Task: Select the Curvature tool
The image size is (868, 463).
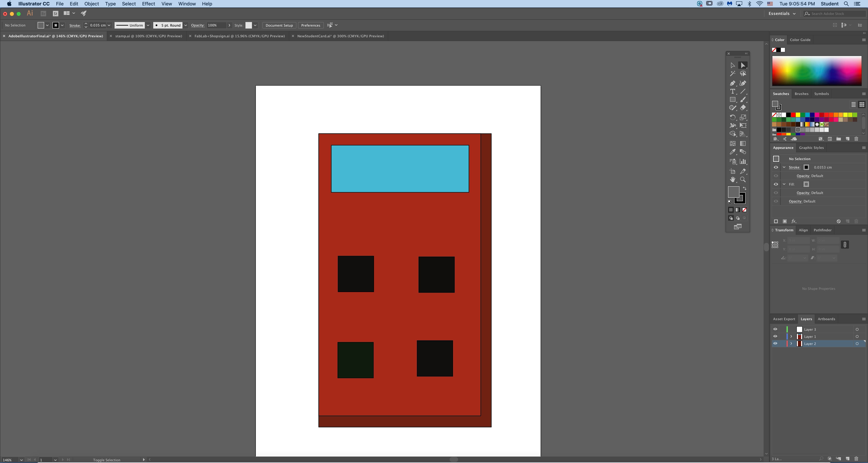Action: coord(743,83)
